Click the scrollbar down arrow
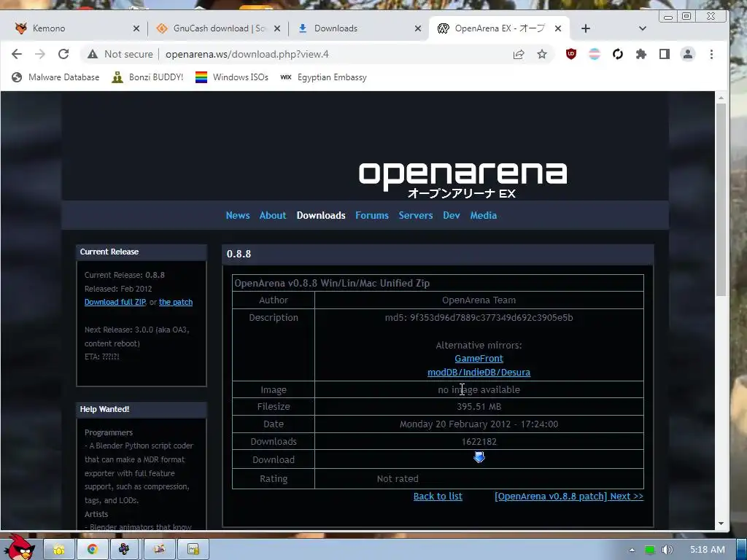 point(721,524)
